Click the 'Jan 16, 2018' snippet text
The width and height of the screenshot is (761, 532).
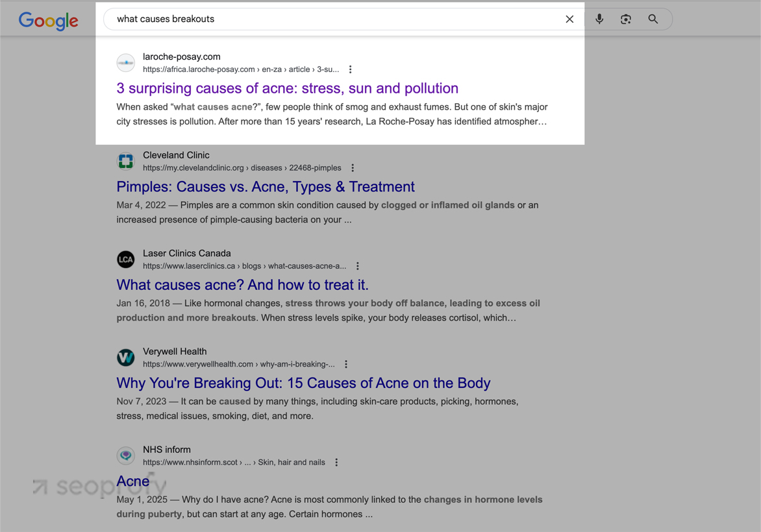(x=143, y=303)
